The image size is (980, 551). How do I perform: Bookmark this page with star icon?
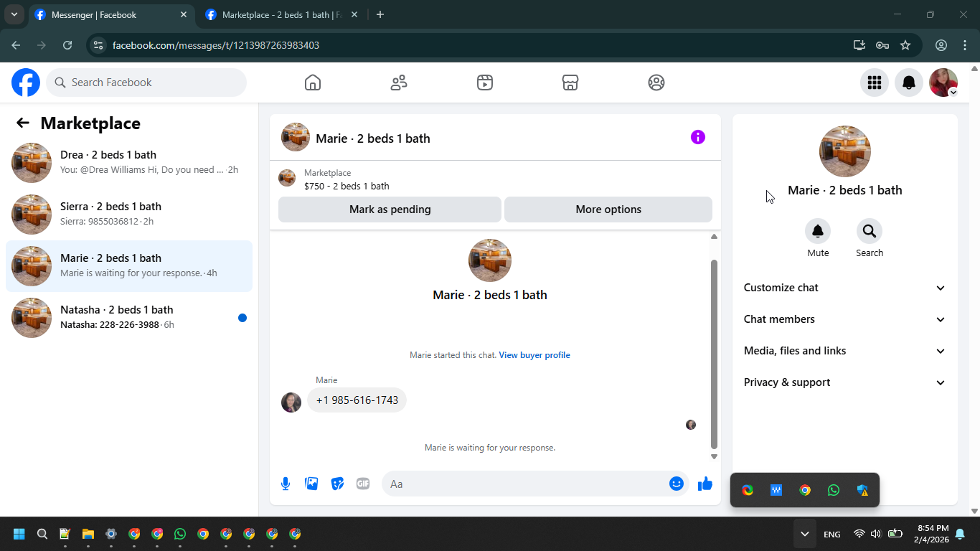[x=905, y=45]
